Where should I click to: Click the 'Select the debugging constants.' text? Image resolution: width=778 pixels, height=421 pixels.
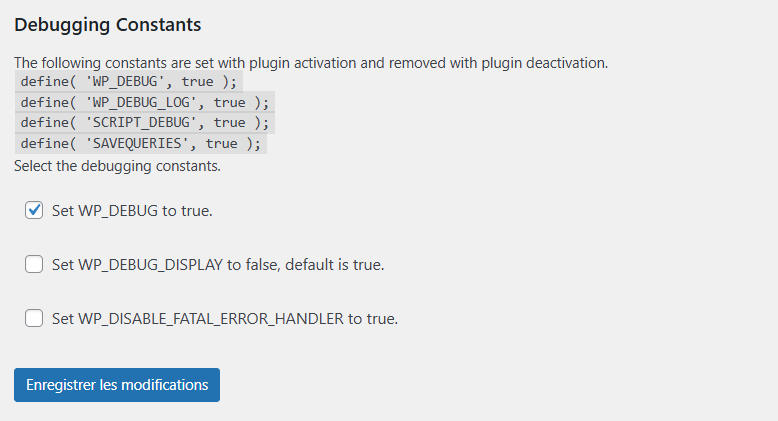point(117,165)
